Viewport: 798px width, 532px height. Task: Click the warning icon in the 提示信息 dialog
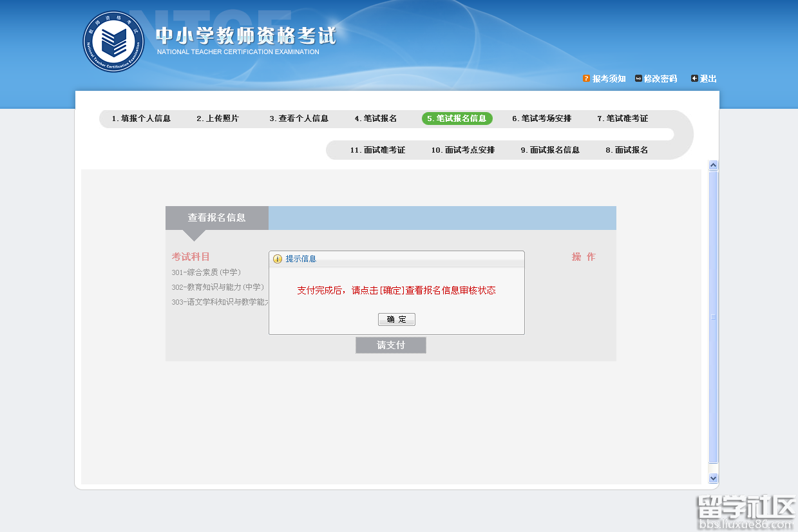click(x=277, y=258)
